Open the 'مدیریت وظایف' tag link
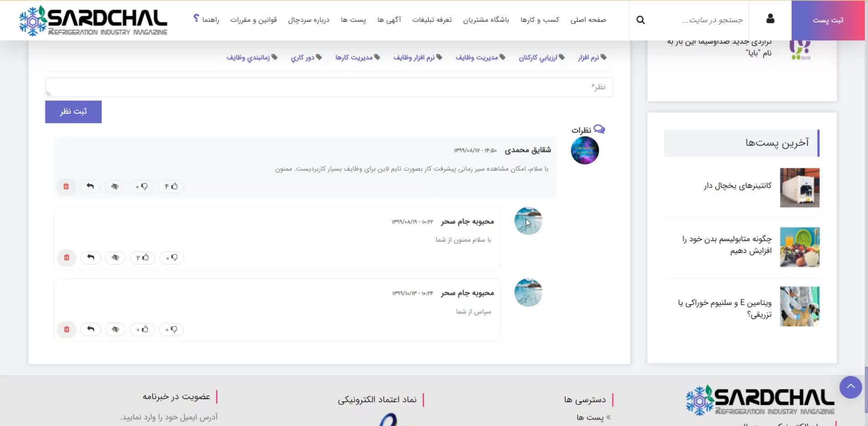This screenshot has height=426, width=868. 480,58
